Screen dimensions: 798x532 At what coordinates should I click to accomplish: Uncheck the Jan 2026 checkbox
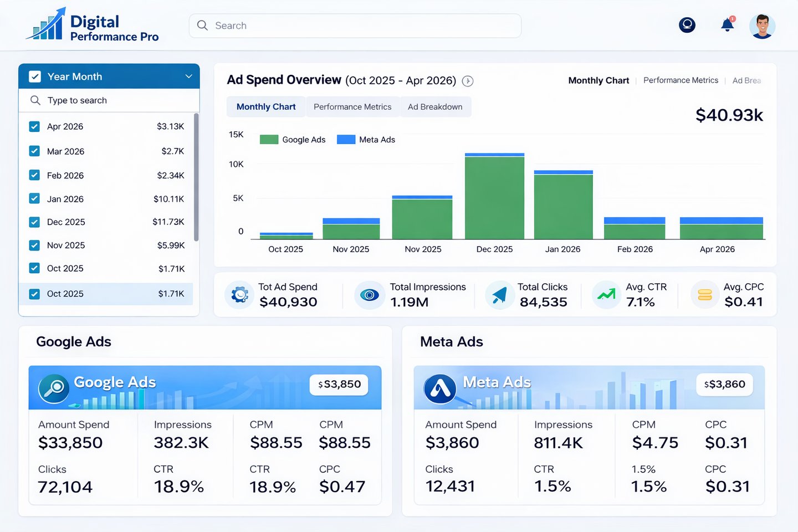34,198
